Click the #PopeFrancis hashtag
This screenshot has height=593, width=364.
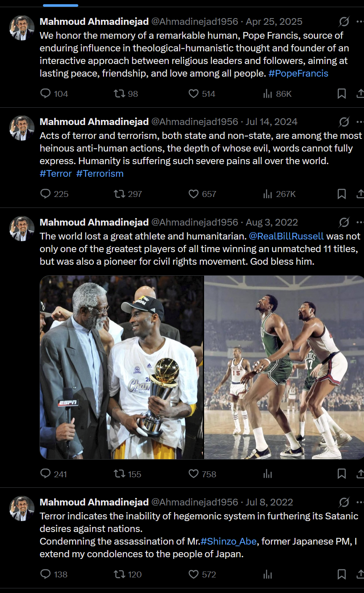coord(298,73)
